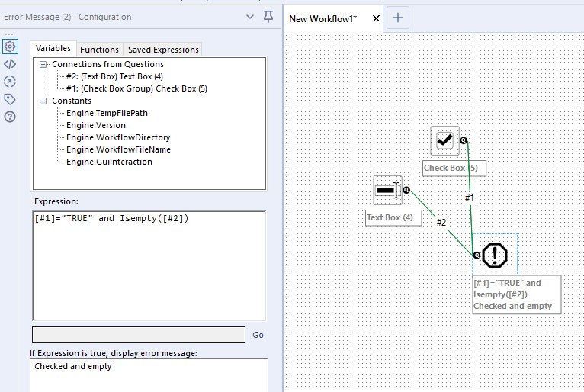Screen dimensions: 584x392
Task: Click the field left of Go
Action: [139, 335]
